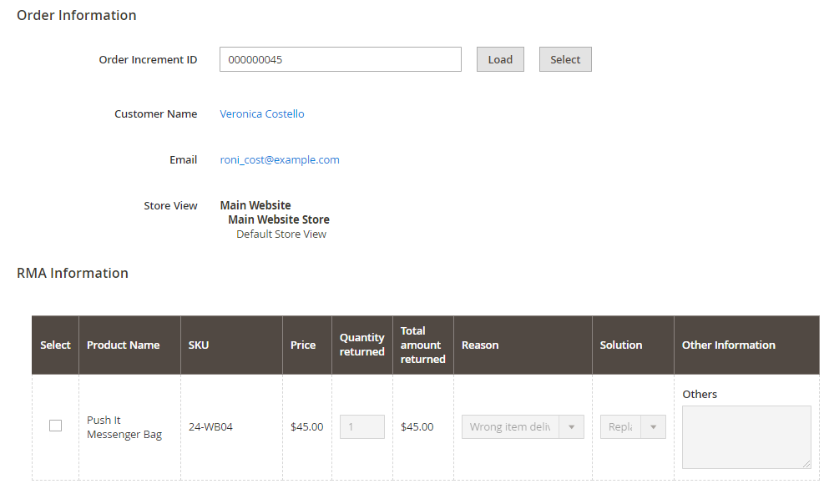Screen dimensions: 824x504
Task: Click the RMA Information section heading
Action: click(x=73, y=274)
